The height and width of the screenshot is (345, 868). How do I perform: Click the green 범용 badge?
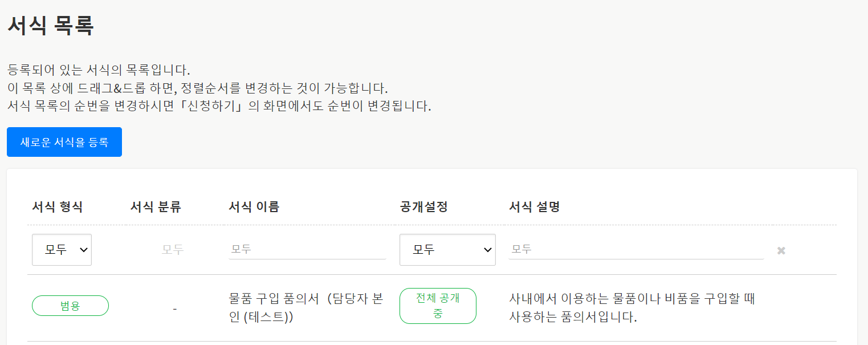[70, 306]
